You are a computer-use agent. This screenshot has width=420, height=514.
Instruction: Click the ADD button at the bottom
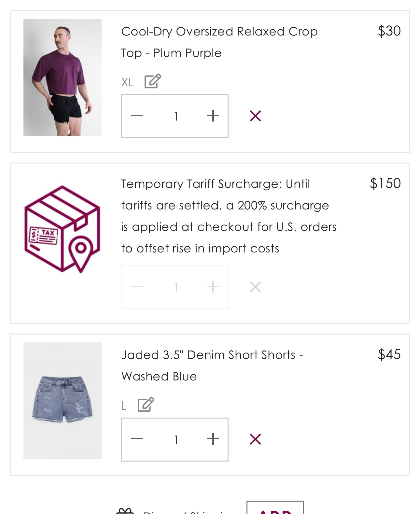coord(275,508)
